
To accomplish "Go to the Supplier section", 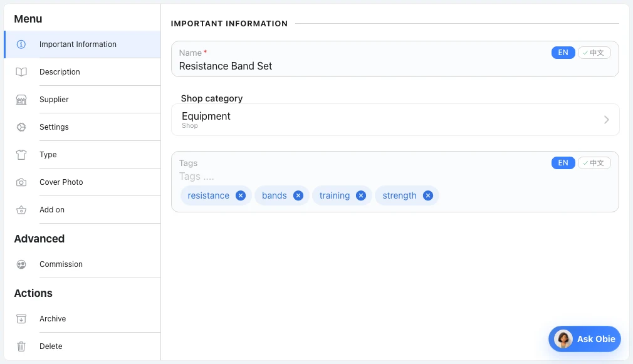I will point(82,100).
